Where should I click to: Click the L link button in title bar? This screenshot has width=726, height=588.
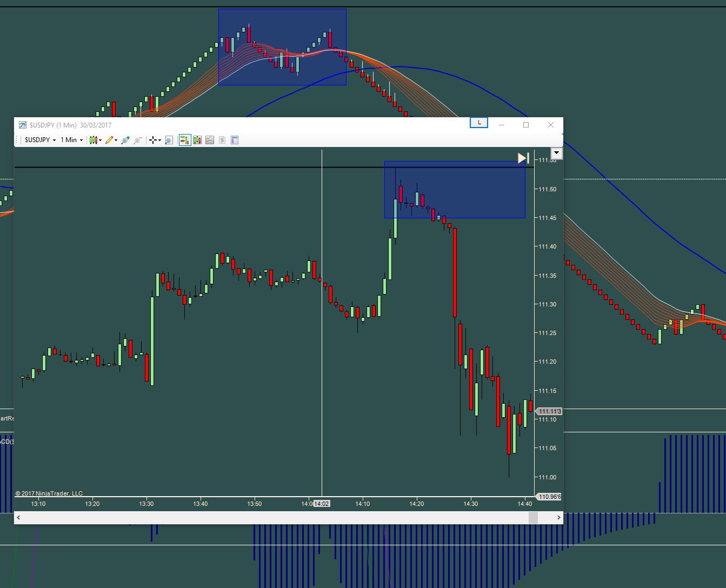tap(479, 123)
